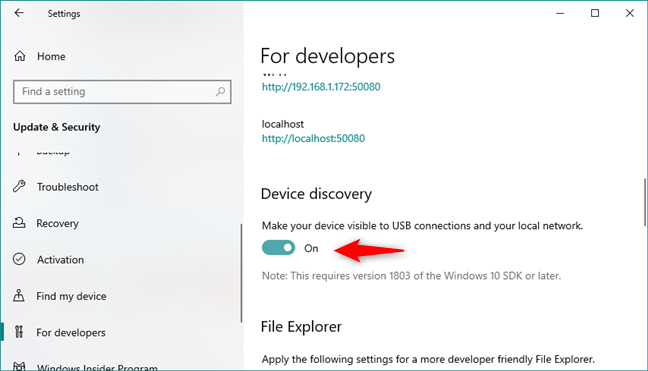
Task: Open Windows Insider Program page
Action: pos(97,367)
